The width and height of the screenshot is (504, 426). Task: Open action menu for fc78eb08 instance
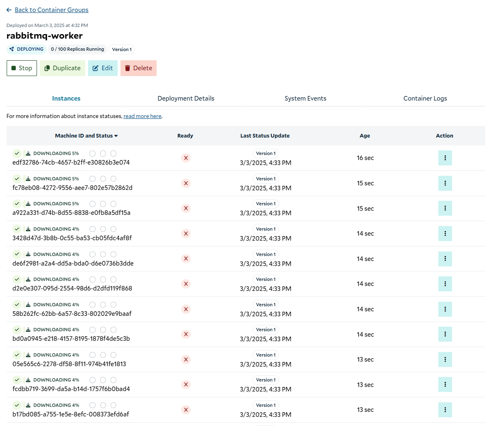click(445, 183)
